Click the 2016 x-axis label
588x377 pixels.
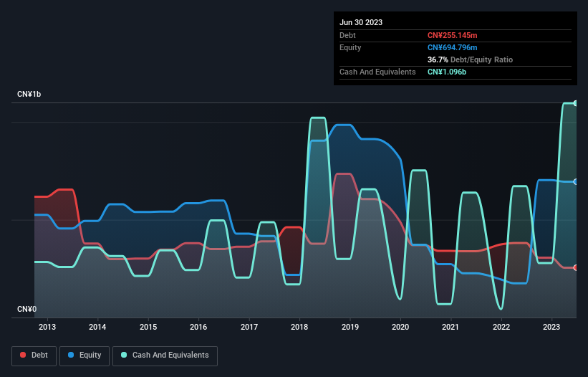[198, 327]
